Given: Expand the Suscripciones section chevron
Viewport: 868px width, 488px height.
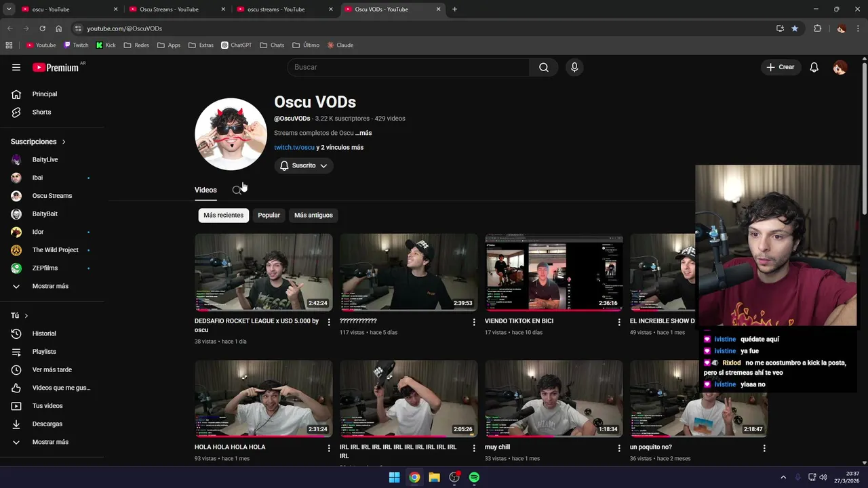Looking at the screenshot, I should [64, 142].
